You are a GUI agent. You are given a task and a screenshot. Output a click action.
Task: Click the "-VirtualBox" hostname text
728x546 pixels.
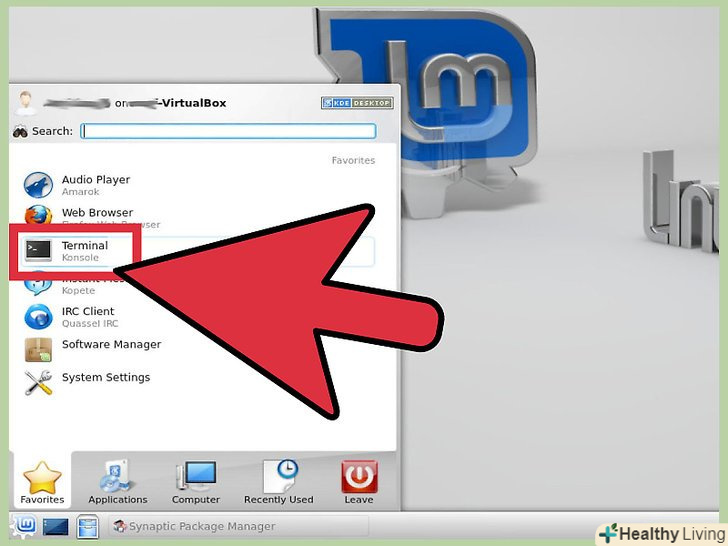[x=192, y=103]
